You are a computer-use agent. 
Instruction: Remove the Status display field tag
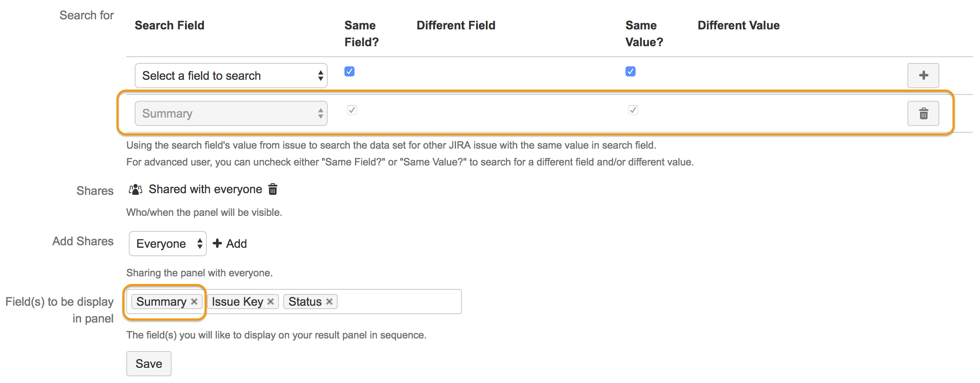(329, 301)
